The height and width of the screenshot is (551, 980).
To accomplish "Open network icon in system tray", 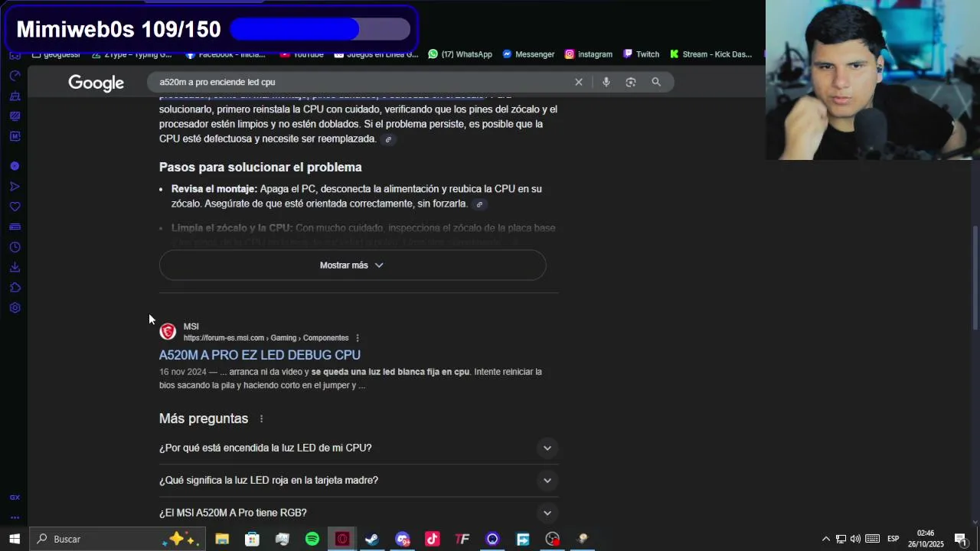I will pyautogui.click(x=841, y=539).
